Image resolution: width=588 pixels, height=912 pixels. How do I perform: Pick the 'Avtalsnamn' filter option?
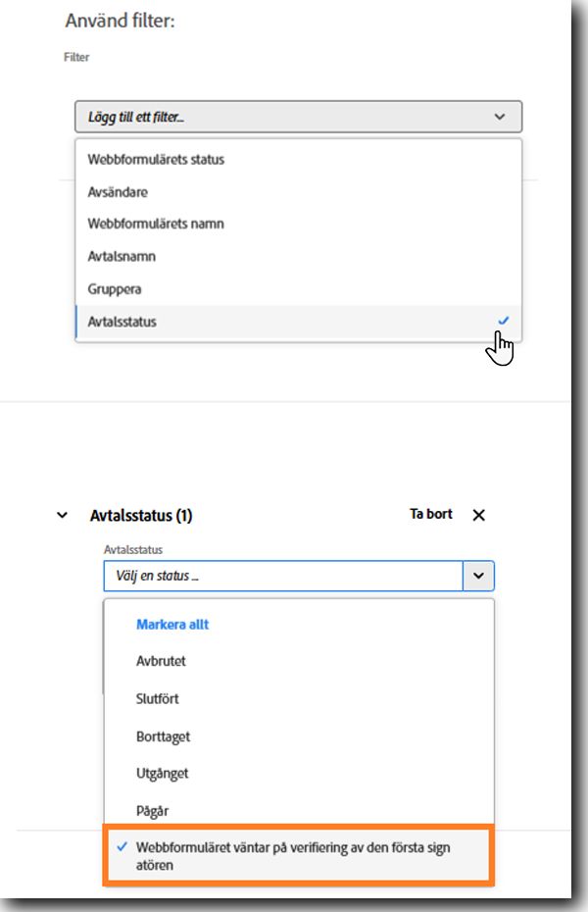122,256
